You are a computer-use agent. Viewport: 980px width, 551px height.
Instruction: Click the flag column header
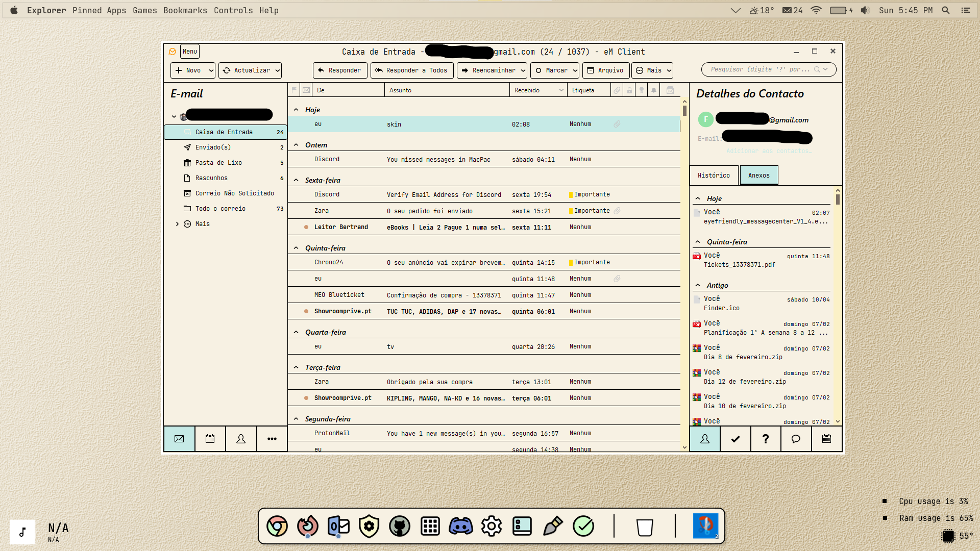(x=295, y=90)
